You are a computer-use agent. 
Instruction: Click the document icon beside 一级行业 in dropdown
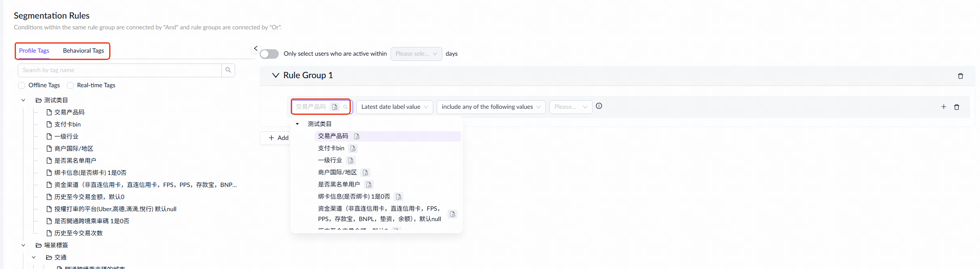pyautogui.click(x=351, y=161)
